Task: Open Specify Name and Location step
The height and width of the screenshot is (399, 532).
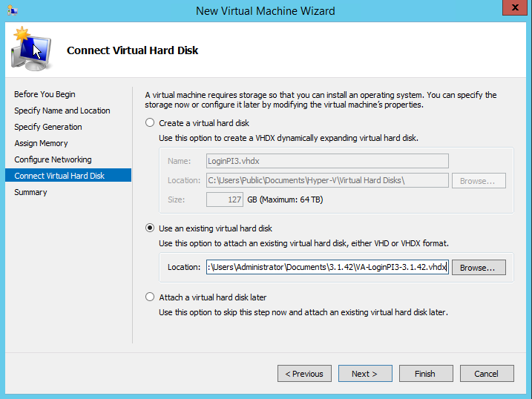Action: (62, 111)
